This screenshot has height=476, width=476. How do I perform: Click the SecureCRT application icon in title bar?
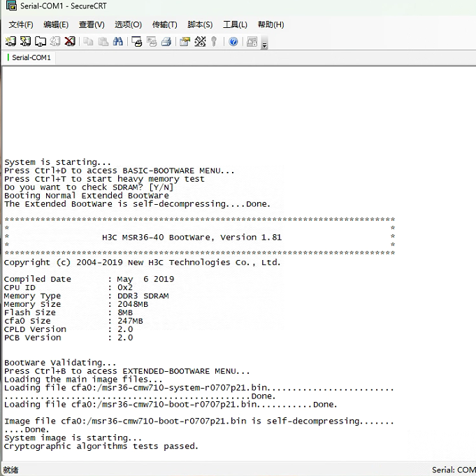12,6
